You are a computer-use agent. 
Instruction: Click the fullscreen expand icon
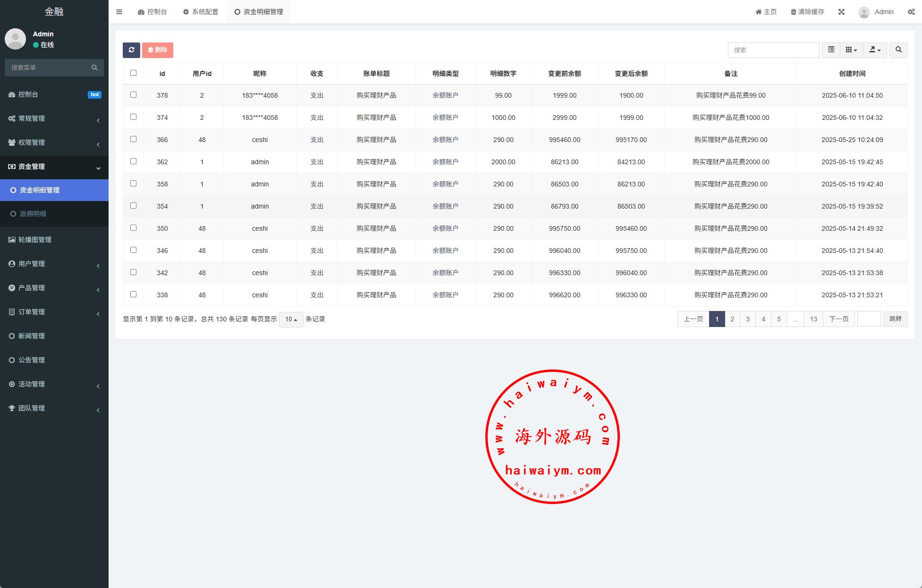(x=841, y=12)
